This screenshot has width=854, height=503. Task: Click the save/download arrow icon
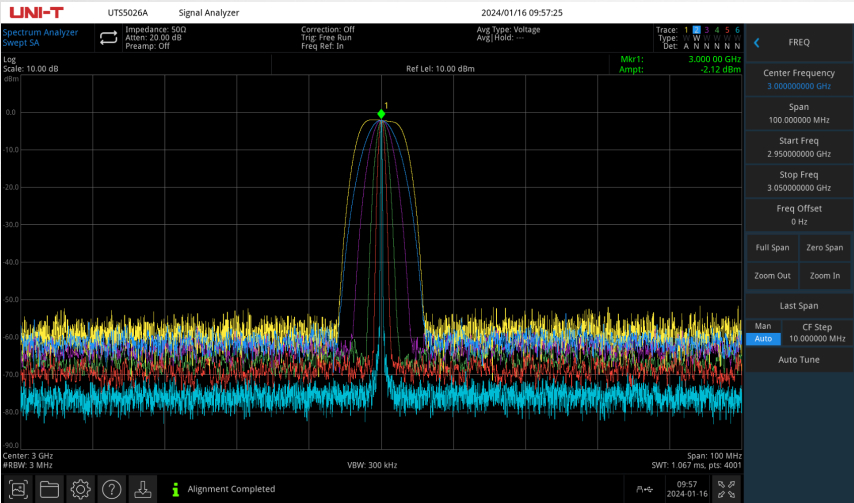click(143, 489)
